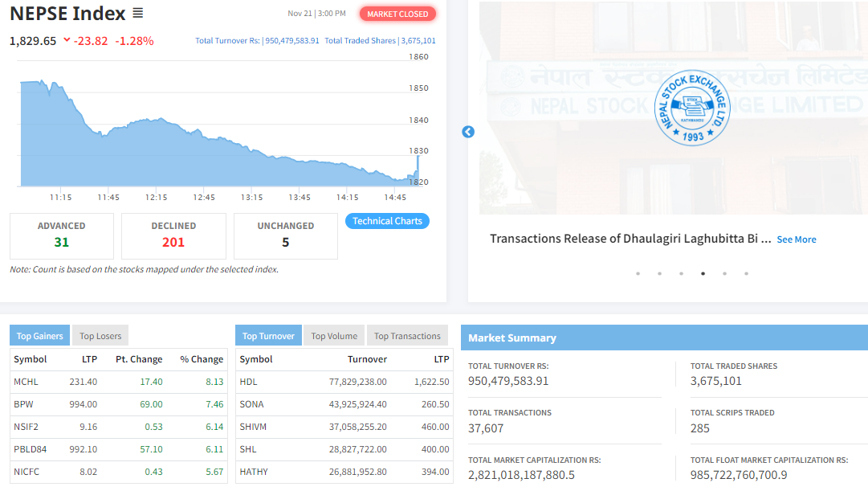Open NICFC stock symbol
The width and height of the screenshot is (868, 491).
[26, 473]
